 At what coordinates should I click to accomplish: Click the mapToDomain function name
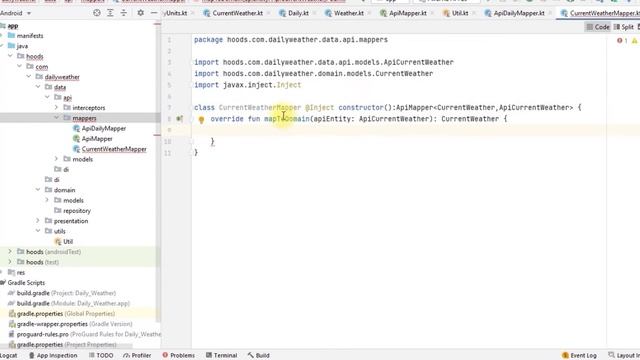click(x=287, y=119)
